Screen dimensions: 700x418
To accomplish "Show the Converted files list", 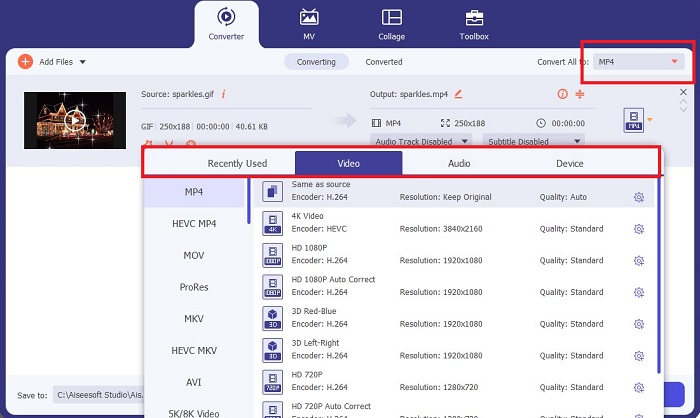I will (x=384, y=62).
